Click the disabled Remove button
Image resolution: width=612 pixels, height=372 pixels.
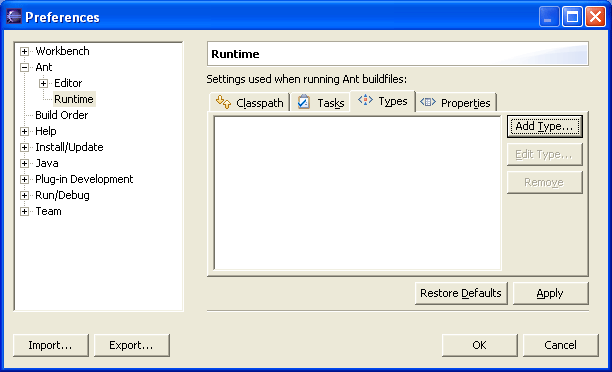pos(544,182)
